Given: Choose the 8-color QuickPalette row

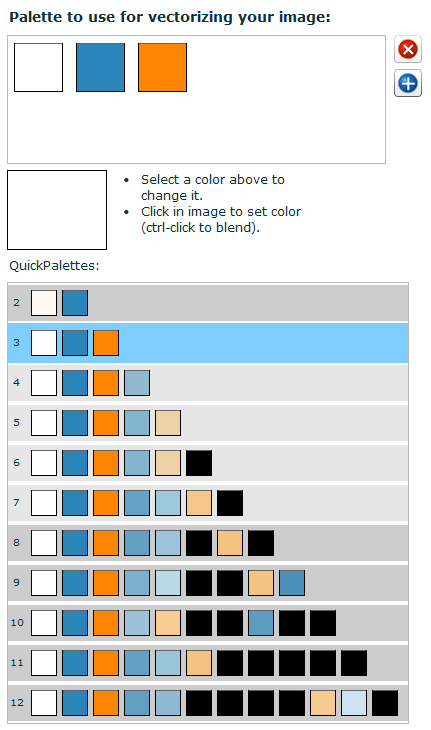Looking at the screenshot, I should [208, 543].
